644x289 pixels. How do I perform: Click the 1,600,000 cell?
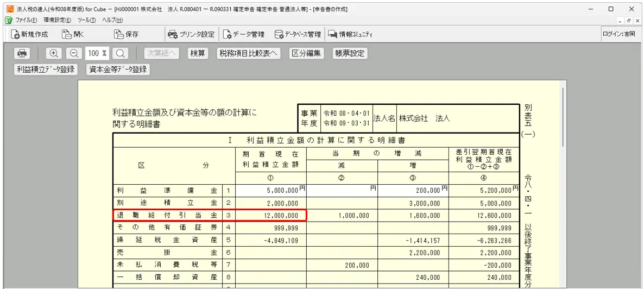[413, 216]
